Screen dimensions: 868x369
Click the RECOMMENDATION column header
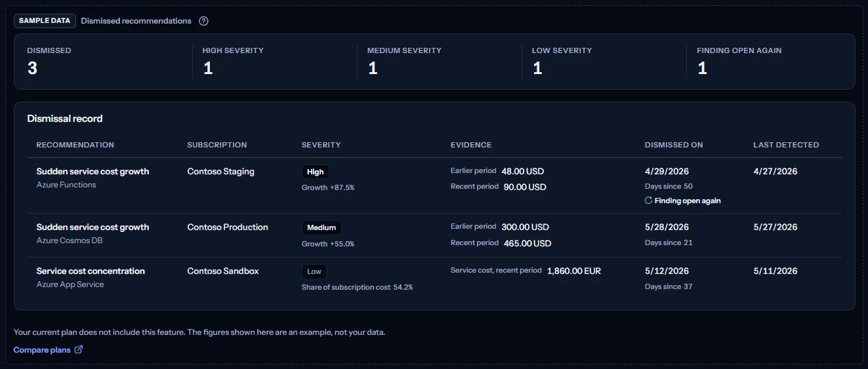[75, 145]
